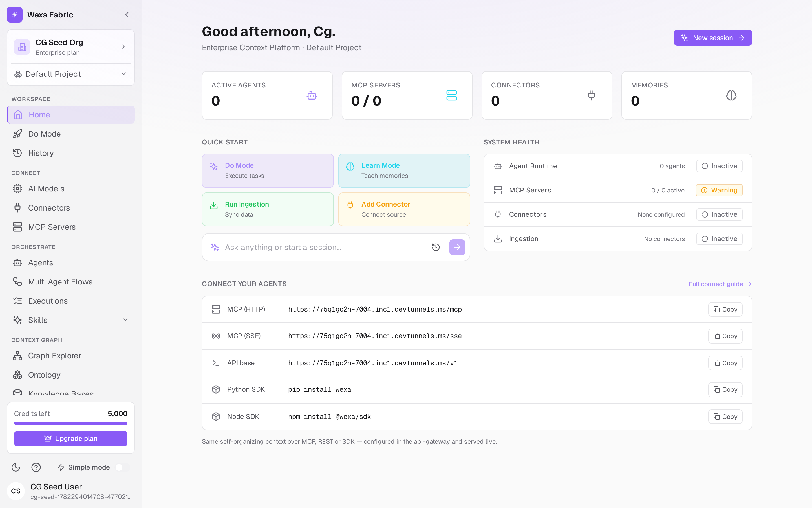
Task: Open AI Models page
Action: tap(71, 189)
